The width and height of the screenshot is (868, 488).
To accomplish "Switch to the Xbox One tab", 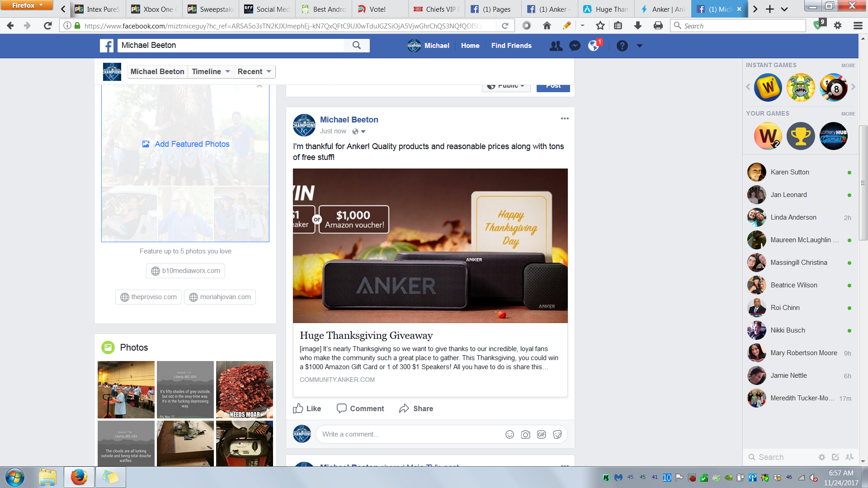I will coord(154,9).
